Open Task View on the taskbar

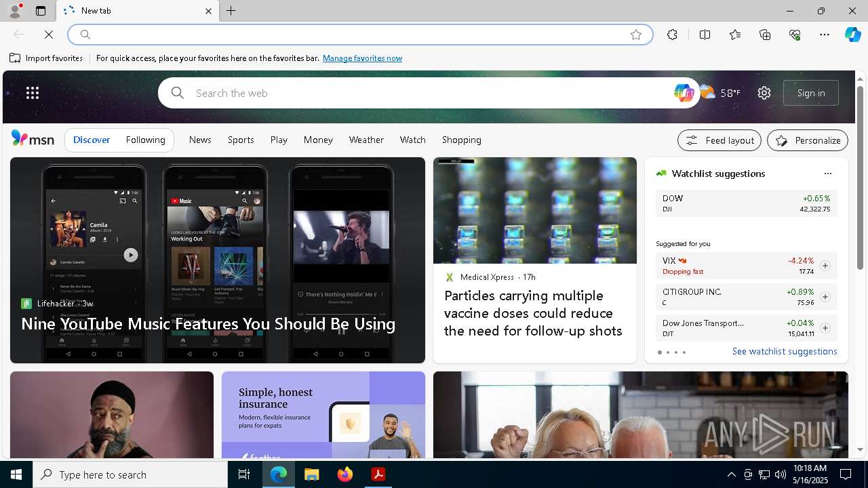point(244,474)
